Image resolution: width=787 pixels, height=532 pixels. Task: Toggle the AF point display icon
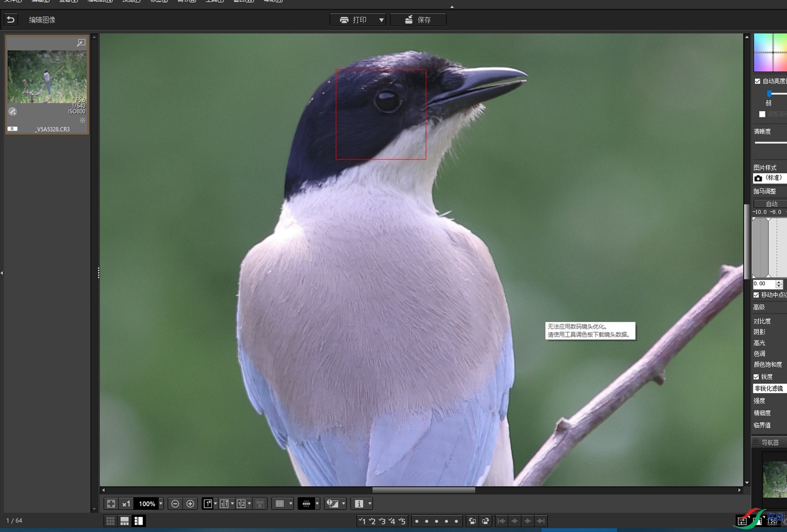coord(306,504)
